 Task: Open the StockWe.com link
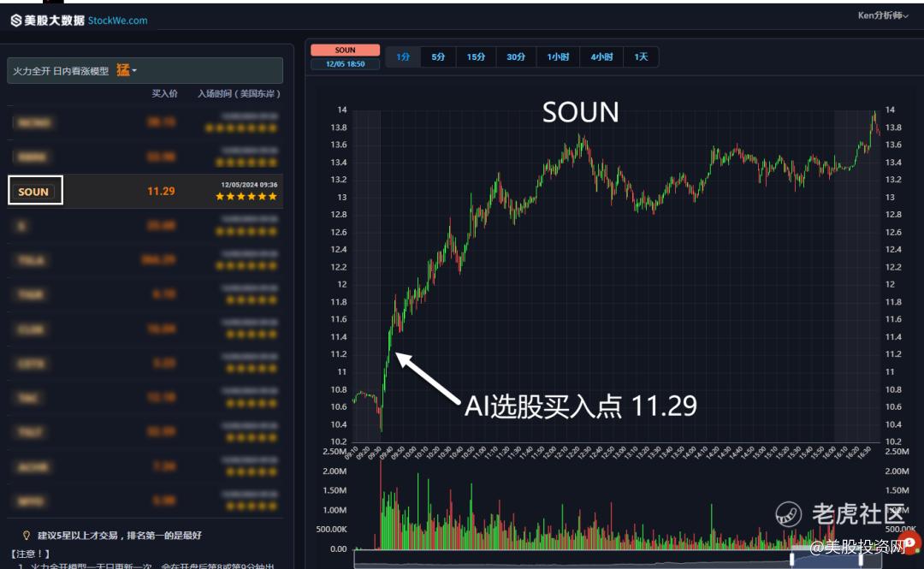[x=117, y=20]
